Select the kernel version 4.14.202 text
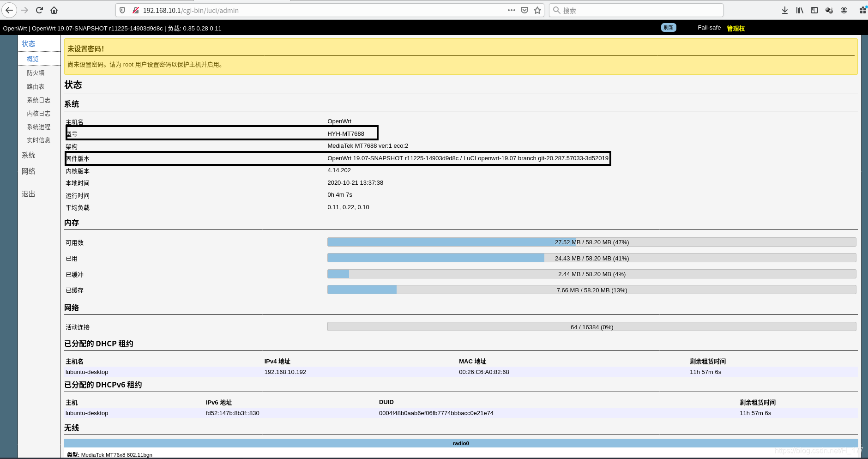 (339, 170)
